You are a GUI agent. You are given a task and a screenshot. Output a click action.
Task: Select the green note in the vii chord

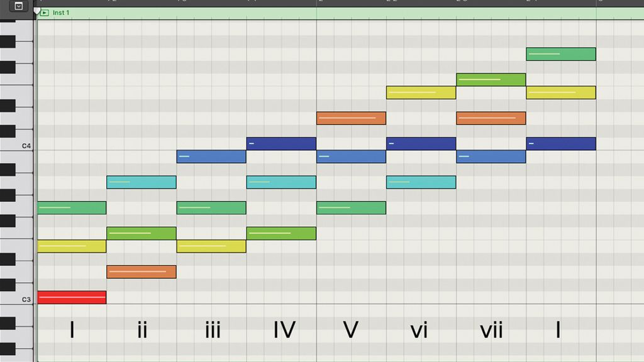click(x=491, y=79)
